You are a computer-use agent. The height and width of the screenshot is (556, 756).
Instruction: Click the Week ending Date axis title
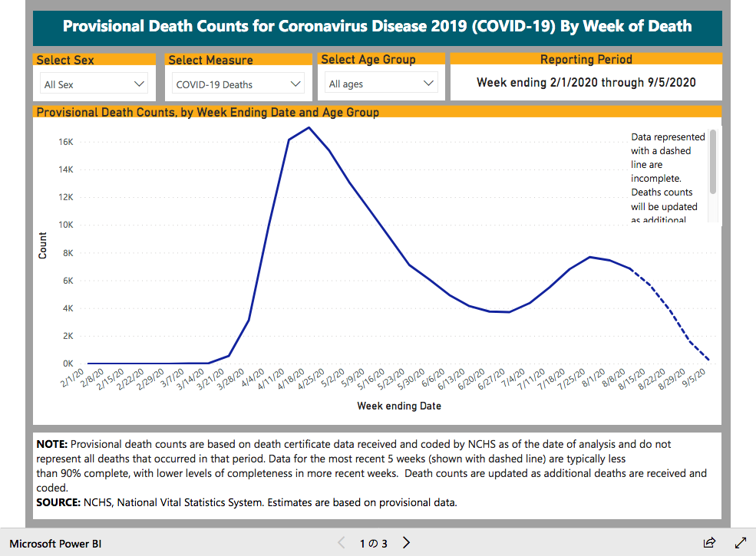coord(399,406)
